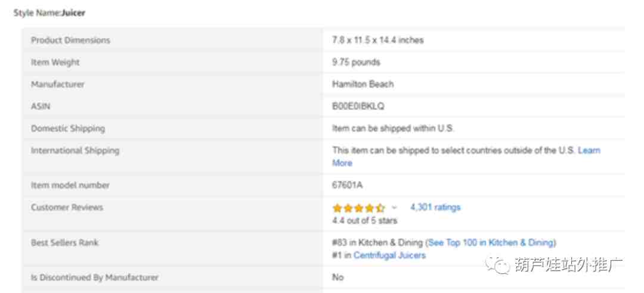Click the Customer Reviews row label

click(x=67, y=207)
